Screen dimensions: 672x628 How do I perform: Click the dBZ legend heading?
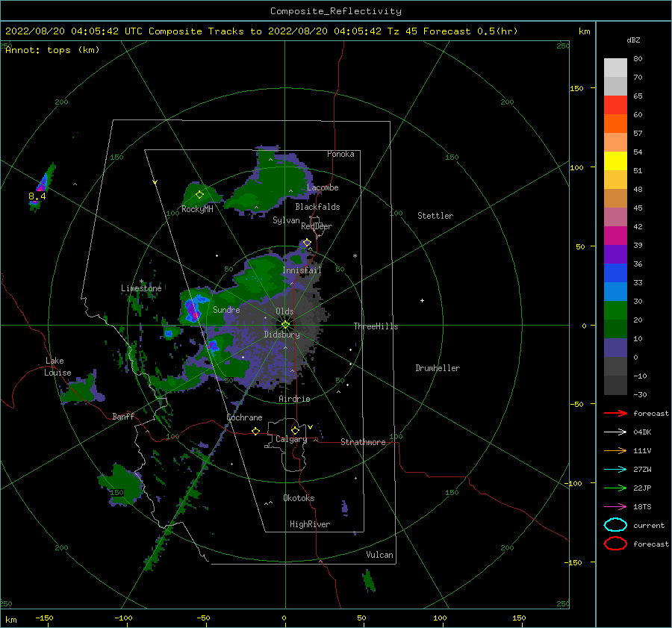[633, 40]
